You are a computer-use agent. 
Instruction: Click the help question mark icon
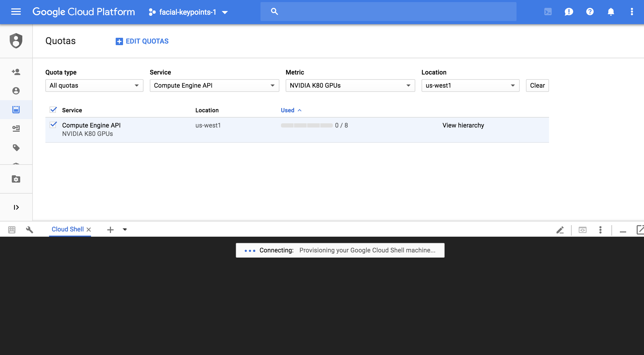click(590, 12)
